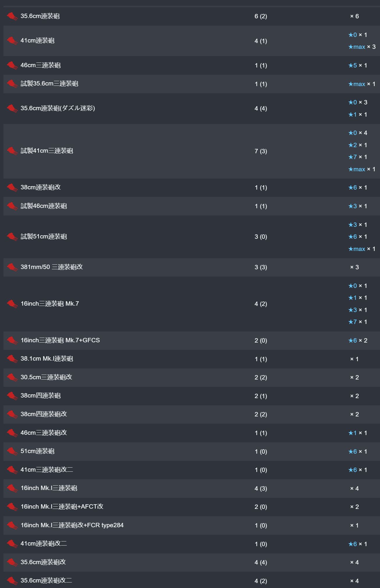380x588 pixels.
Task: Click the ★7 × 1 level of 試製41cm三連装砲
Action: (x=358, y=157)
